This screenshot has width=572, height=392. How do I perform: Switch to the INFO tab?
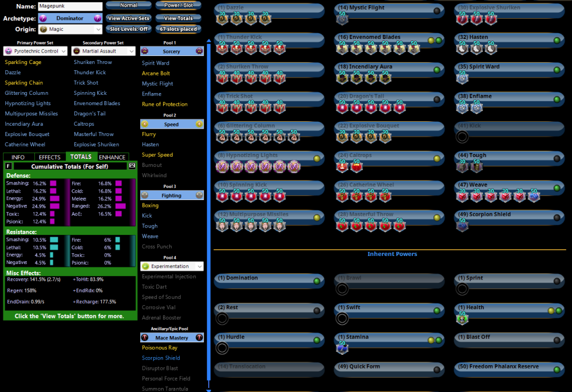click(18, 157)
